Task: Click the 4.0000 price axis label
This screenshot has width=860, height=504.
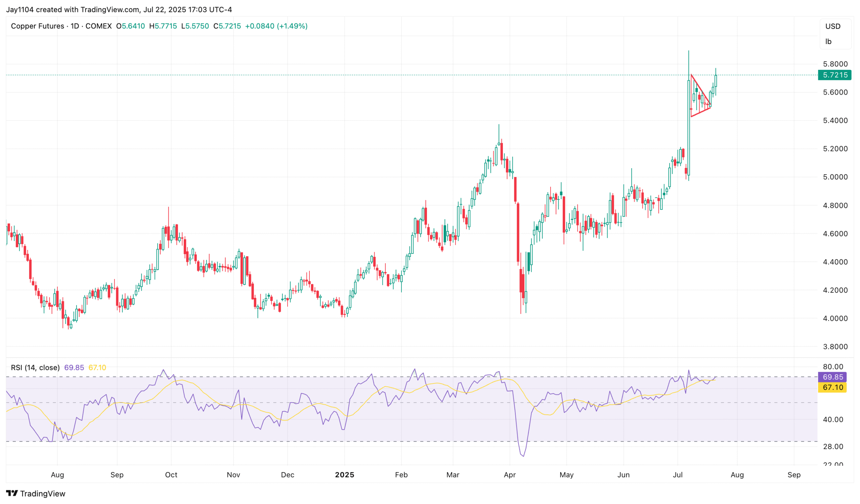Action: (835, 319)
